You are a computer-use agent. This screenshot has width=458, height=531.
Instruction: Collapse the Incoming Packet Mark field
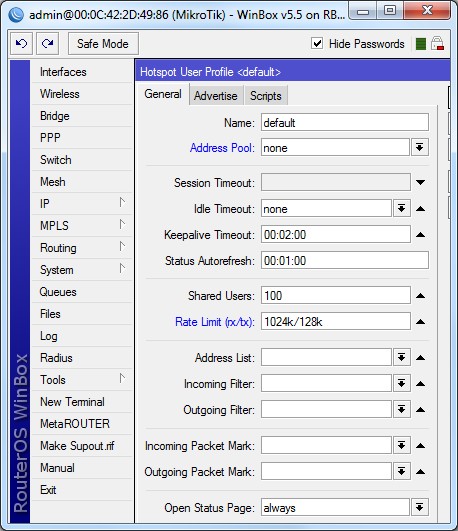[420, 446]
